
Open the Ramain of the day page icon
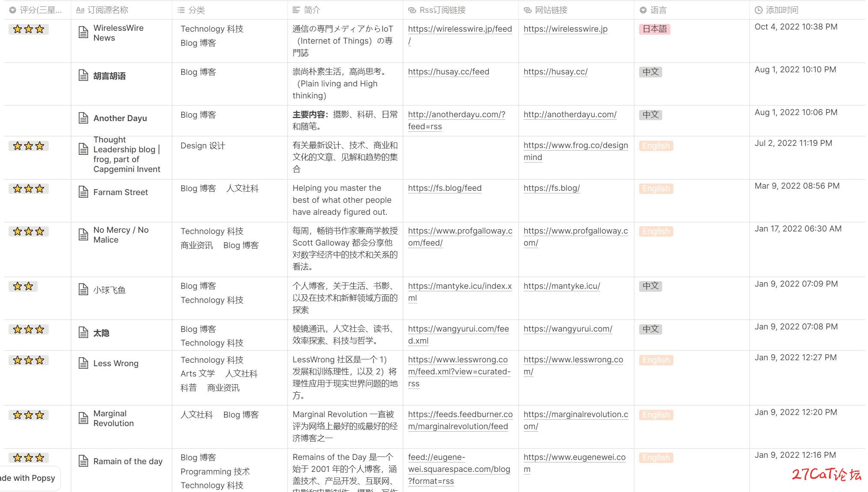(x=83, y=461)
